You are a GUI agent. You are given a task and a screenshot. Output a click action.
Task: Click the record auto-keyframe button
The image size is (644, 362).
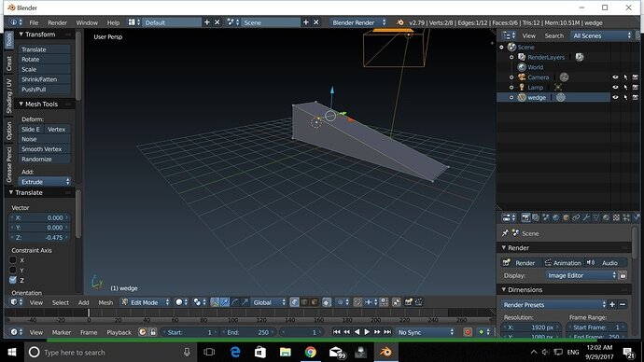pyautogui.click(x=468, y=332)
